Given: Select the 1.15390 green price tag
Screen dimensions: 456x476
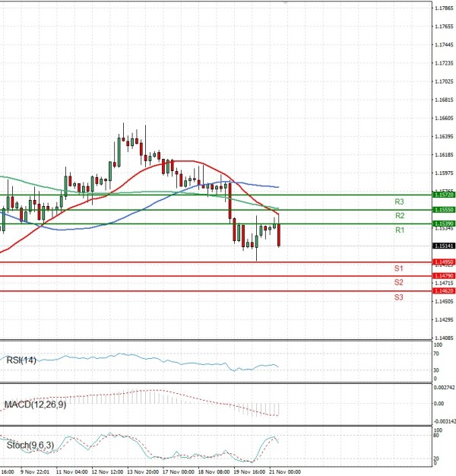Looking at the screenshot, I should click(x=444, y=224).
